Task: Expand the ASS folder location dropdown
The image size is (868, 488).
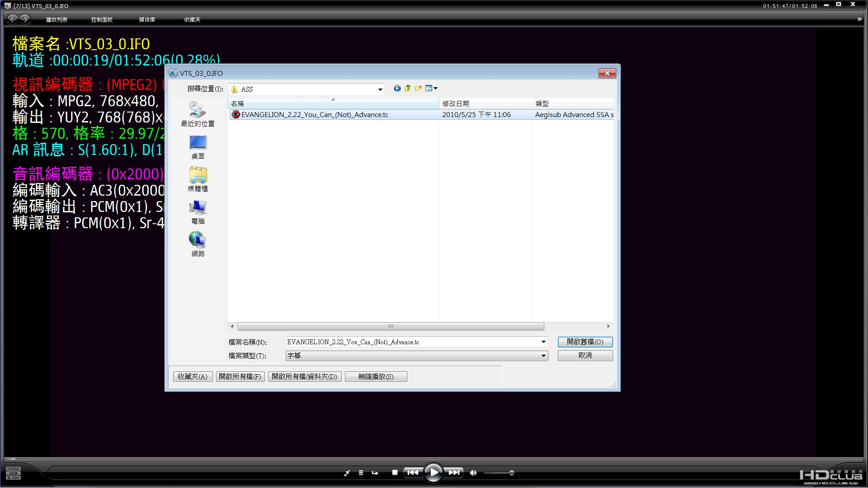Action: pos(380,89)
